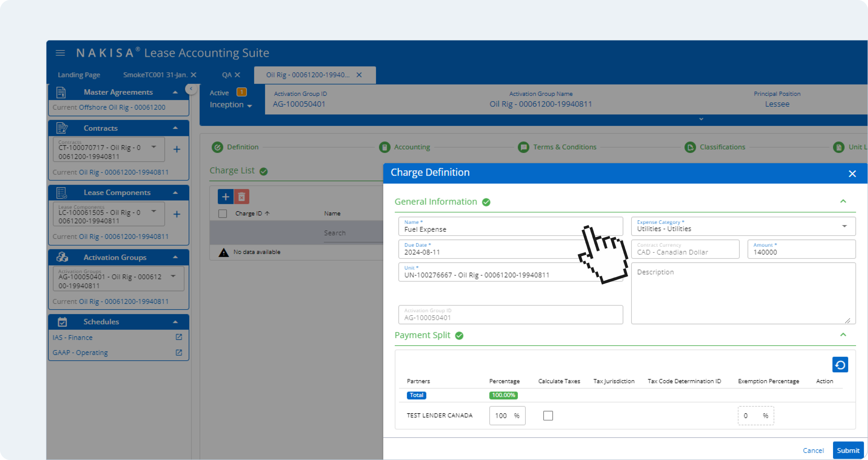Open the Lease Components dropdown LC-100061505
The width and height of the screenshot is (868, 460).
tap(109, 214)
